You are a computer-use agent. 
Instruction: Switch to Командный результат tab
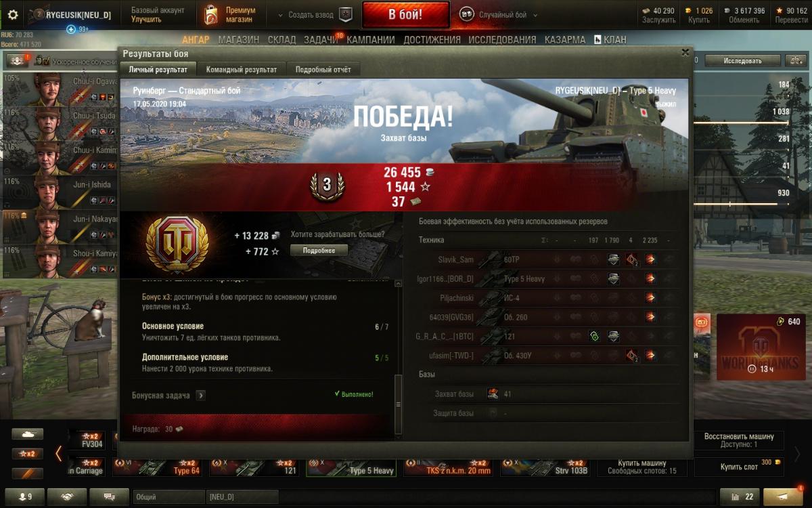point(242,69)
